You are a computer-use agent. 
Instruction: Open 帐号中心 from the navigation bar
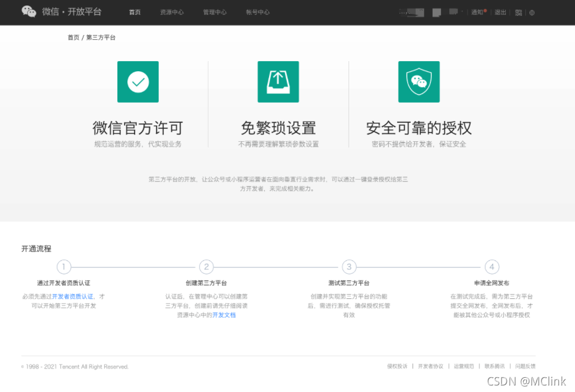click(x=257, y=12)
